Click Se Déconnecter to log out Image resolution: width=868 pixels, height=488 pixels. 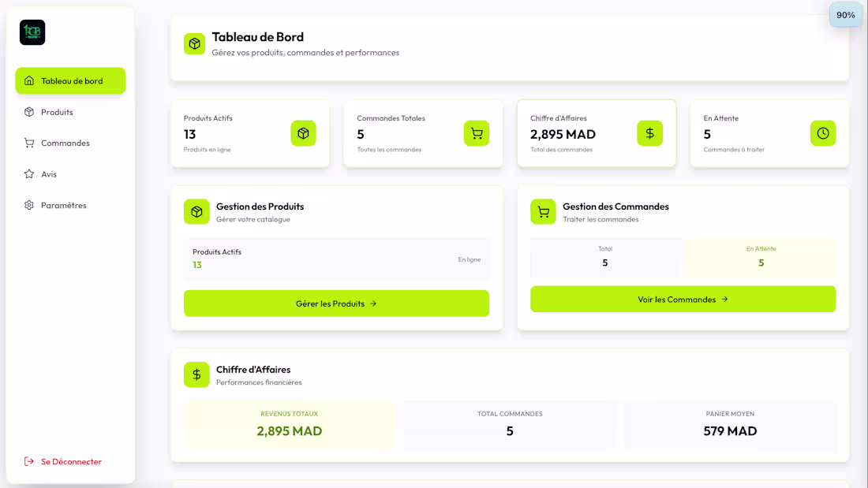coord(71,461)
